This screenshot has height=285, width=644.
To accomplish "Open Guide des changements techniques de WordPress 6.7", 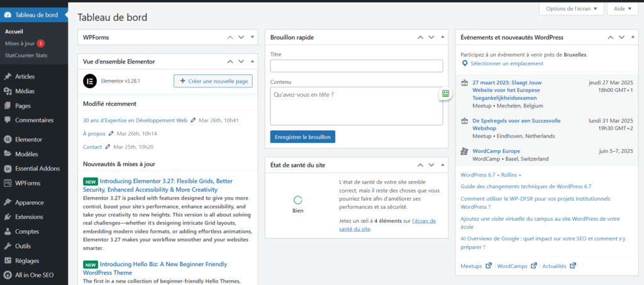I will coord(526,186).
